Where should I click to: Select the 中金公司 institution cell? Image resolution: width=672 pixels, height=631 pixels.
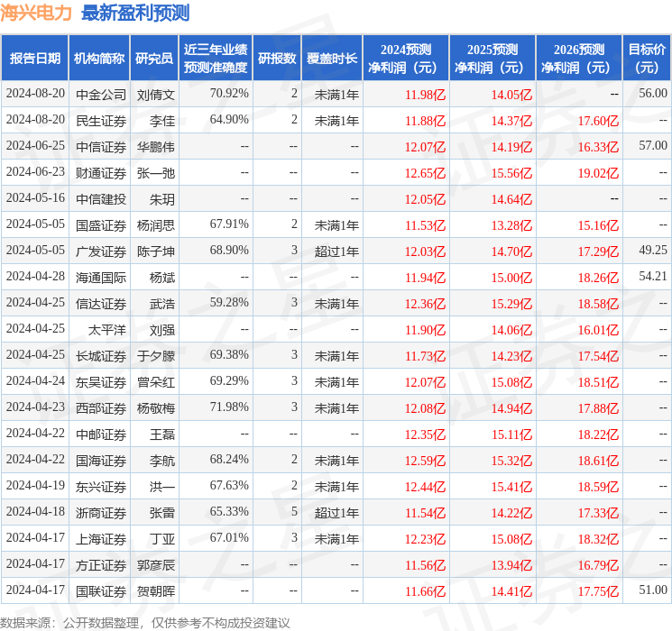(x=101, y=95)
